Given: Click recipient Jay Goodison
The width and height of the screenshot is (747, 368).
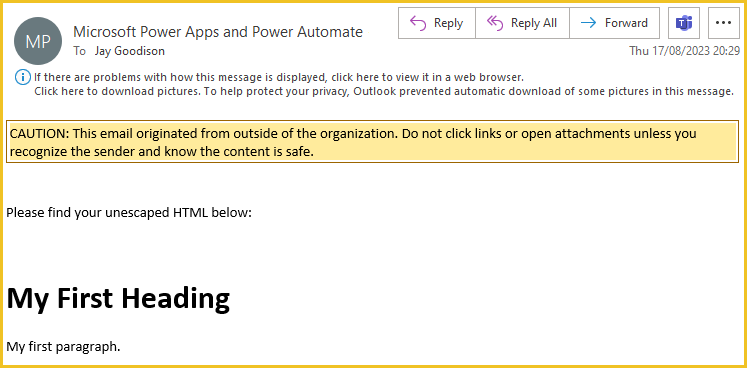Looking at the screenshot, I should 130,51.
